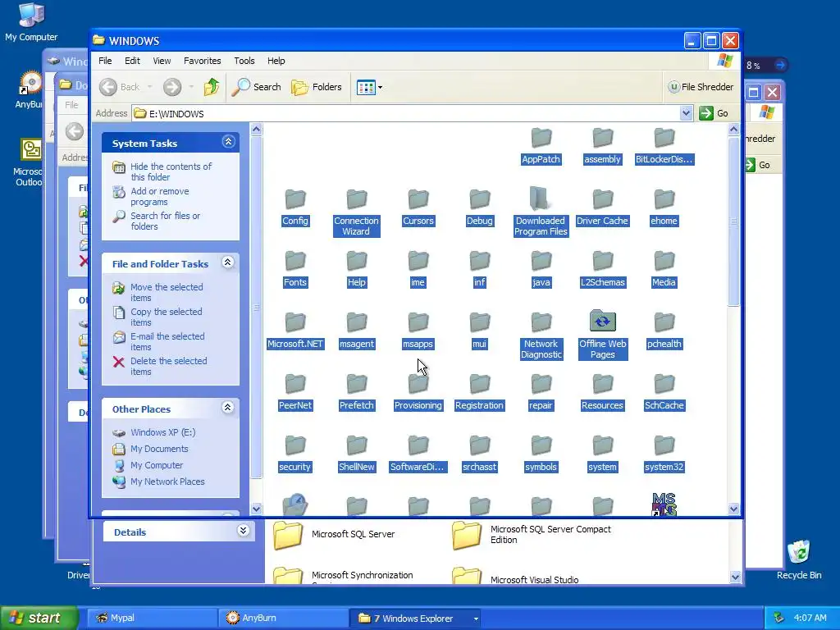Screen dimensions: 840x630
Task: Select the Config folder
Action: tap(295, 208)
